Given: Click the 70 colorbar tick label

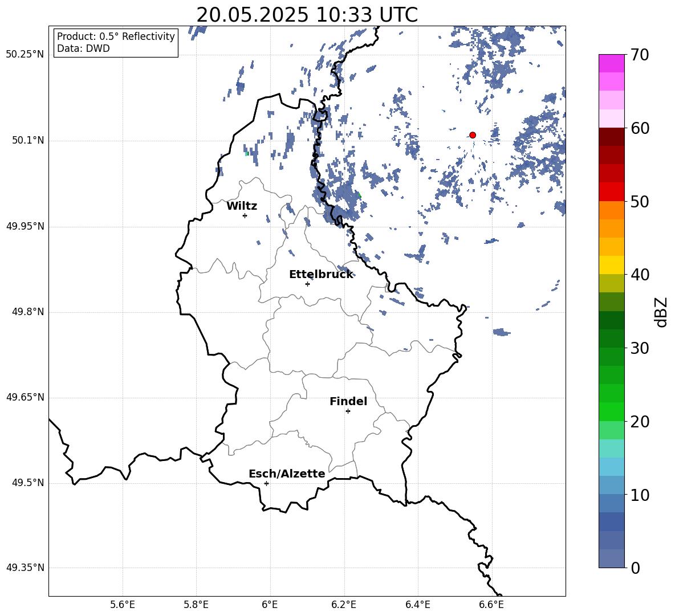Looking at the screenshot, I should pyautogui.click(x=640, y=55).
